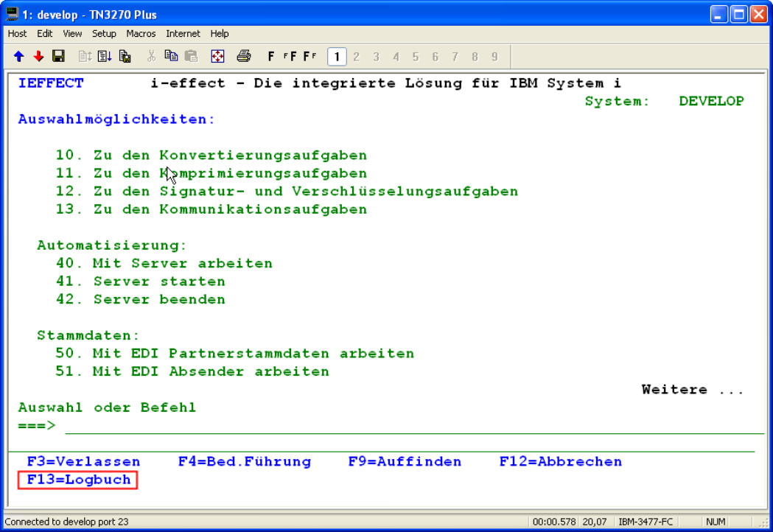Image resolution: width=773 pixels, height=532 pixels.
Task: Click the small-F large-F font size icon
Action: tap(290, 57)
